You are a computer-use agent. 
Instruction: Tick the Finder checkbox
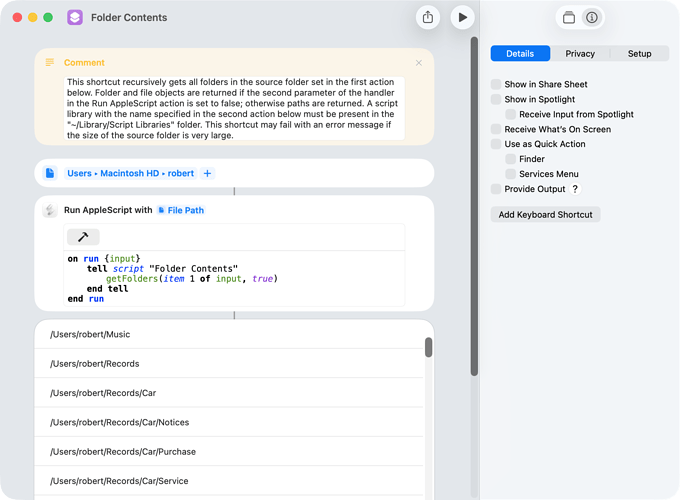pos(510,159)
